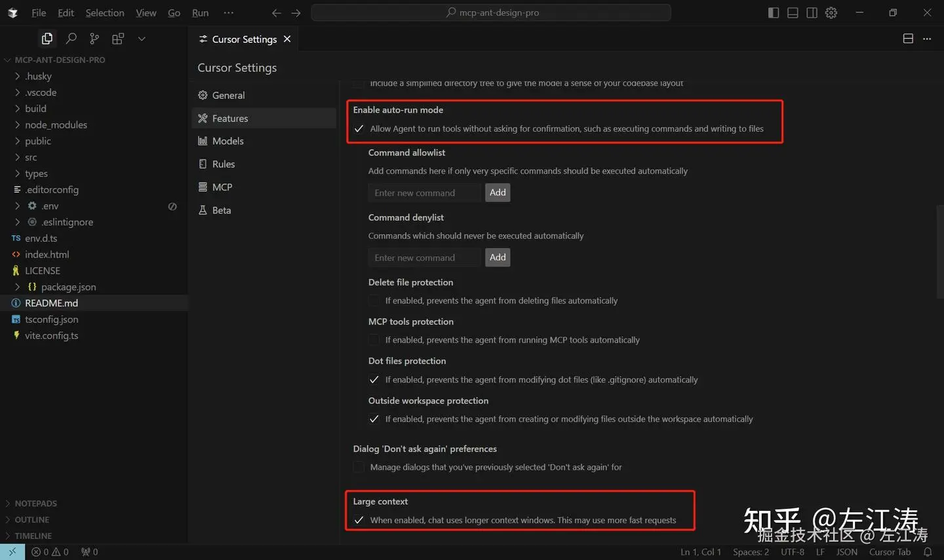Expand the additional views chevron
This screenshot has height=560, width=944.
[142, 39]
